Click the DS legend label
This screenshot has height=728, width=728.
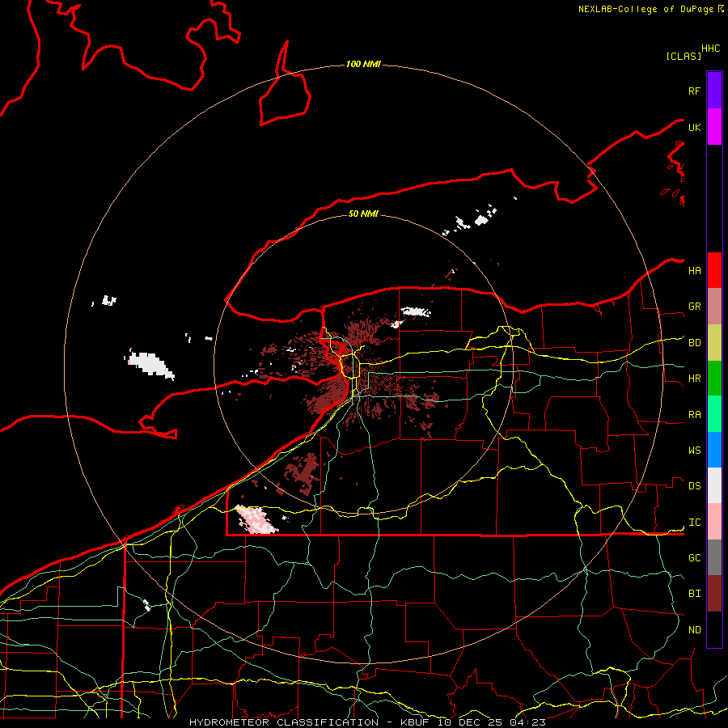[x=694, y=486]
